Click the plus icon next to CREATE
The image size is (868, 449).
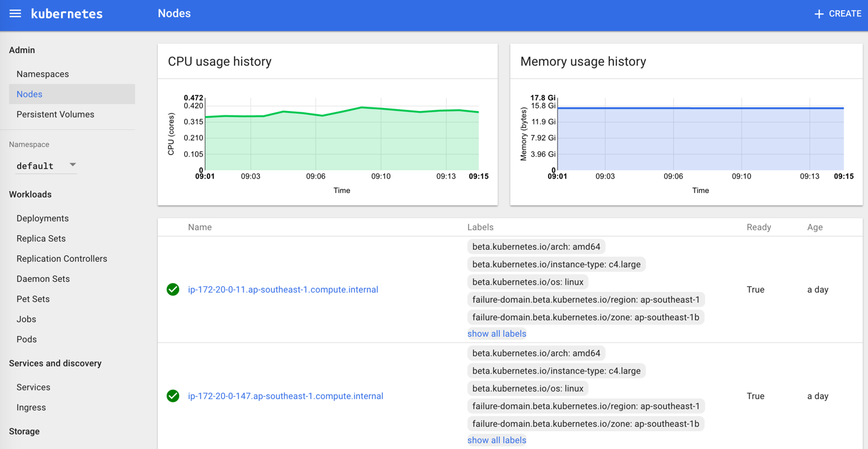tap(819, 14)
